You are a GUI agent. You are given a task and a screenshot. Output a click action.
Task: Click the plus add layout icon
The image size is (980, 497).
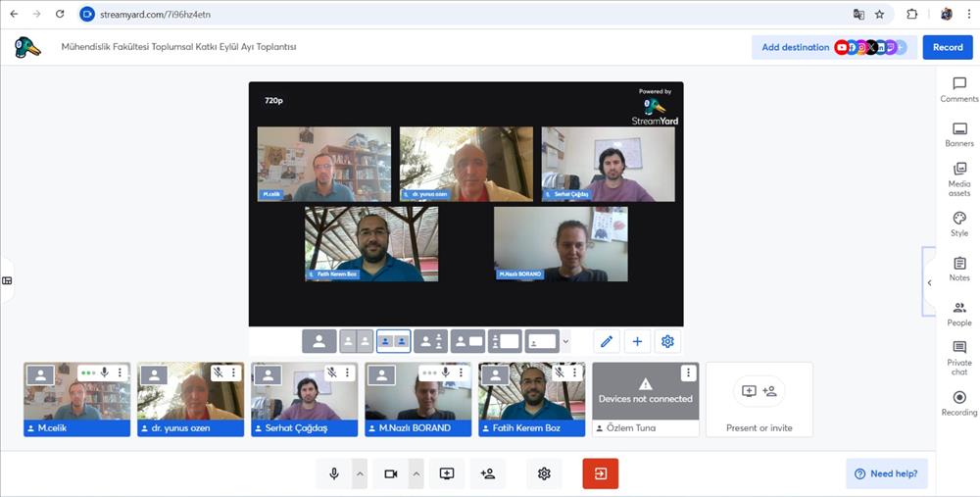637,341
